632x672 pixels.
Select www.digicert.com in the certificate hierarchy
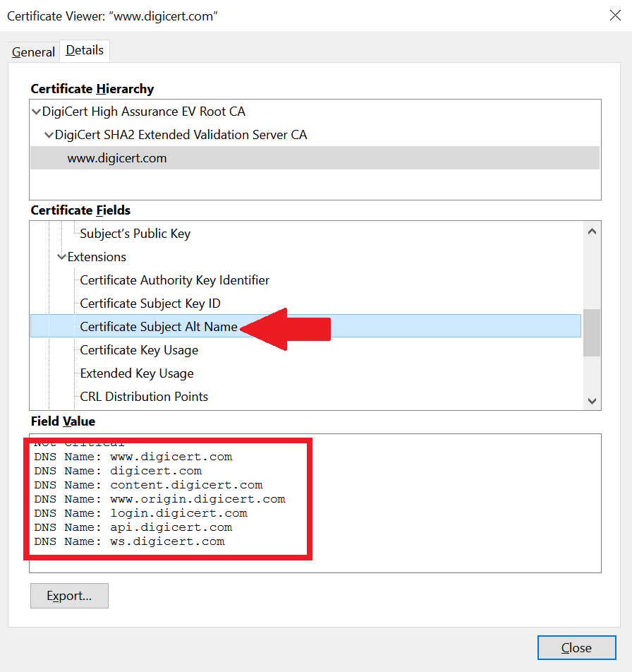116,157
